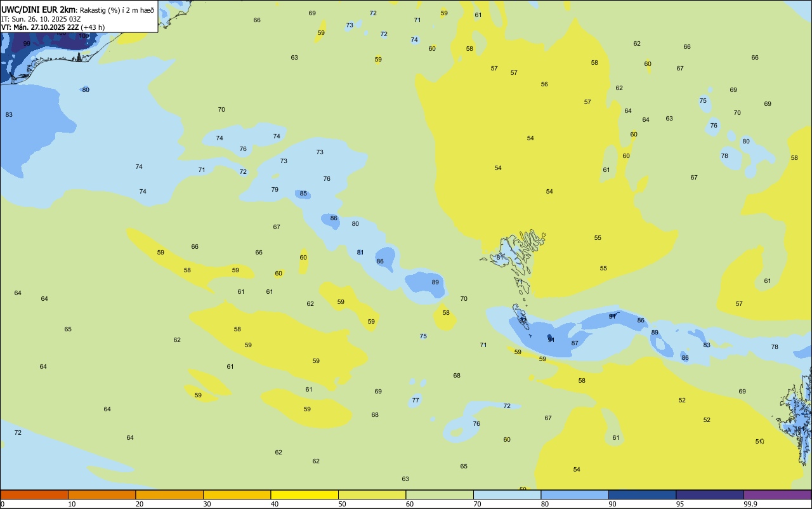Click the dark blue 90–95 legend swatch
The image size is (812, 509).
(x=642, y=494)
